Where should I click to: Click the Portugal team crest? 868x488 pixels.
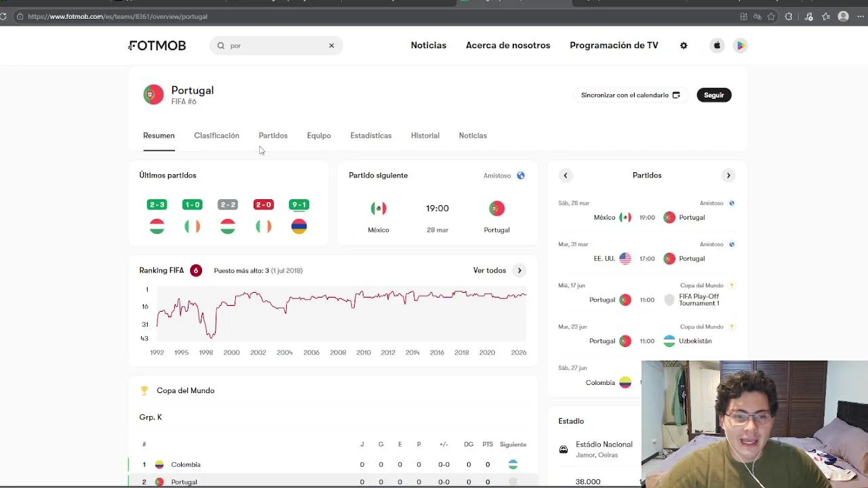tap(153, 95)
